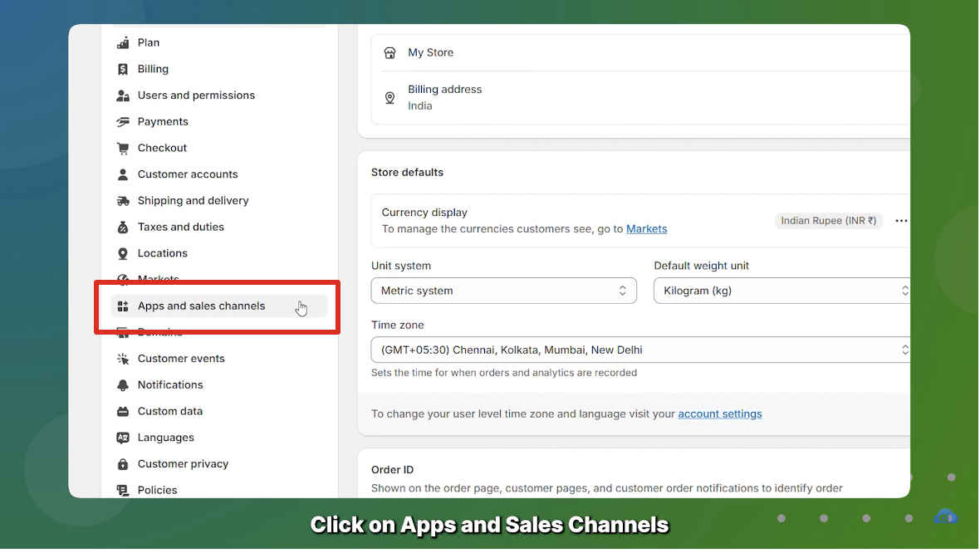Open the Default weight unit dropdown
The image size is (980, 553).
[x=782, y=291]
